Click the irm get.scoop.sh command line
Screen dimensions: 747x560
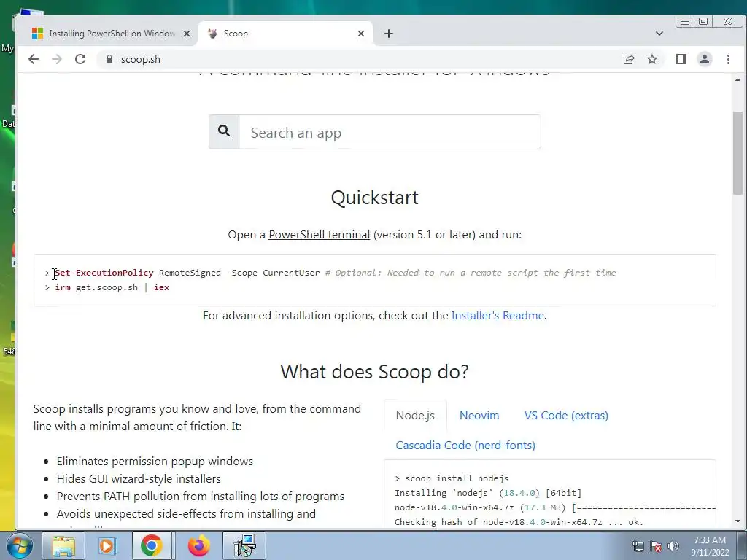click(x=112, y=287)
